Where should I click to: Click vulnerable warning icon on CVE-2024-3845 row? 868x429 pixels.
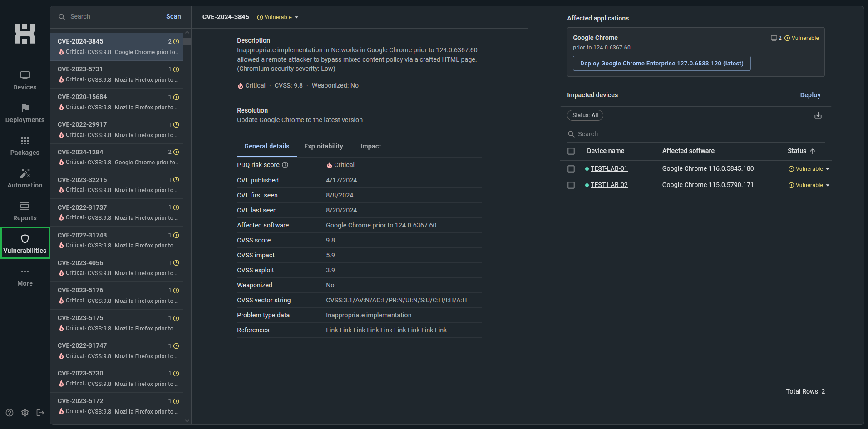[176, 42]
